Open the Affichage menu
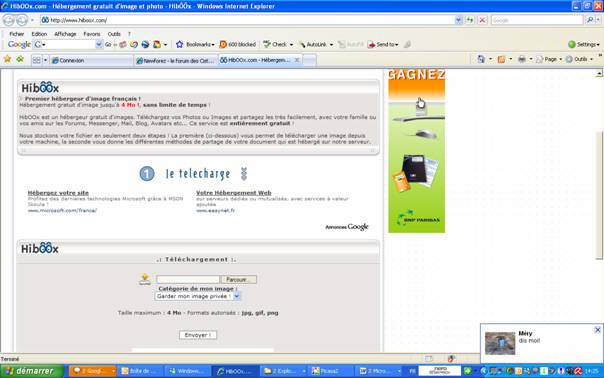The height and width of the screenshot is (378, 604). [x=65, y=34]
